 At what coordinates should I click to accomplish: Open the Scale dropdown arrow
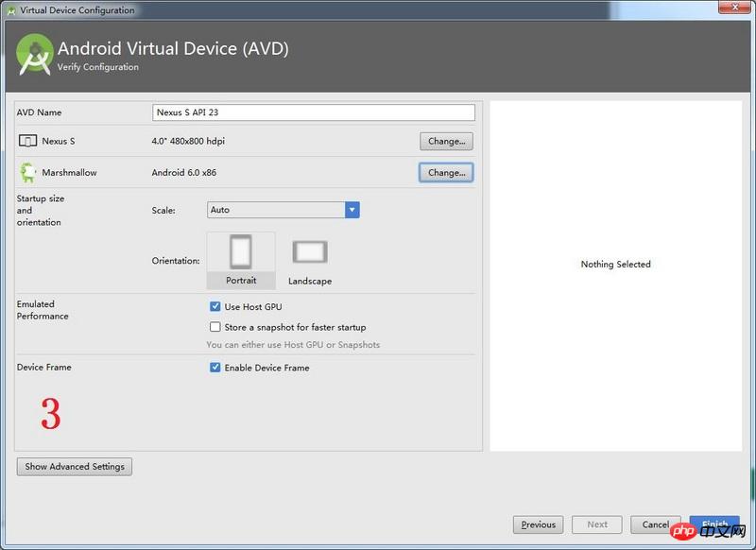352,210
